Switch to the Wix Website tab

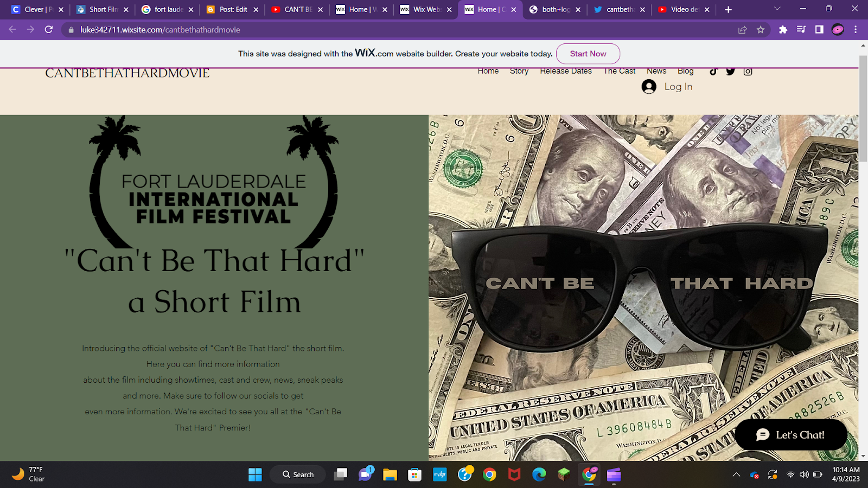tap(426, 9)
